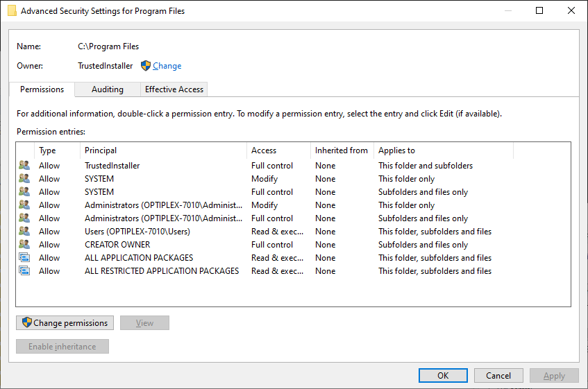Click the Change permissions button
Image resolution: width=588 pixels, height=389 pixels.
(x=65, y=322)
